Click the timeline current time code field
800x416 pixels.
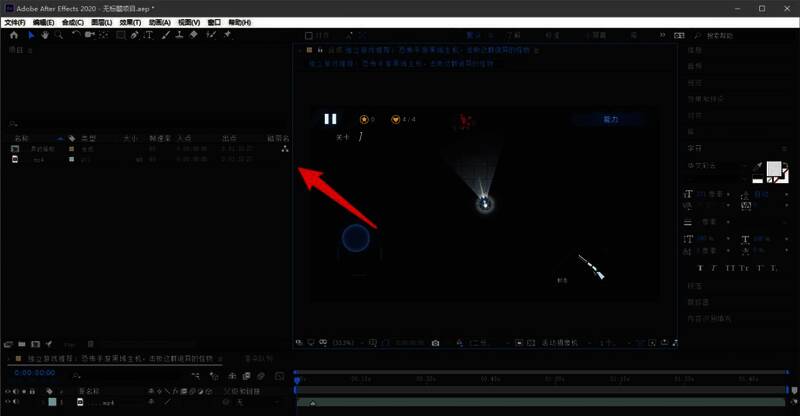click(35, 373)
